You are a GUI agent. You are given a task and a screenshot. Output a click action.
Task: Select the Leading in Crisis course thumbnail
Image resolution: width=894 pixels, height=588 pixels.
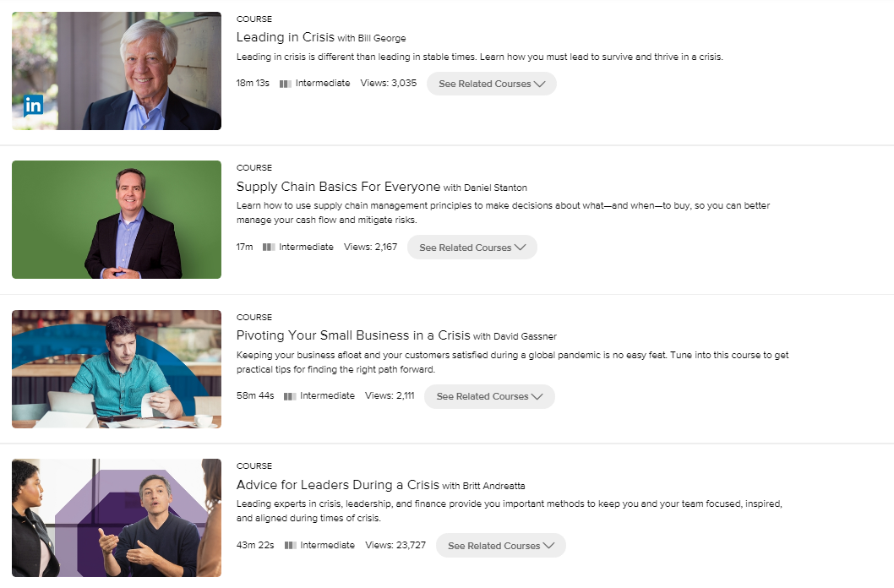pos(117,71)
